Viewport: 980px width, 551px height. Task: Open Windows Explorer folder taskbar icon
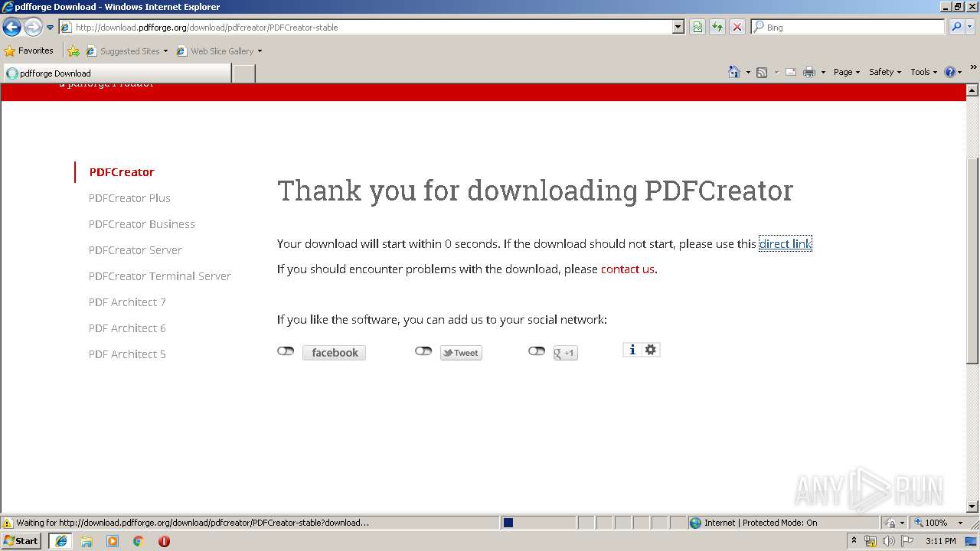click(x=87, y=541)
